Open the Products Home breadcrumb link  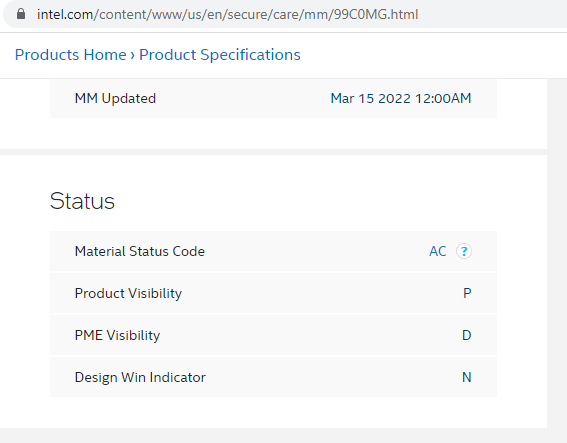[x=71, y=55]
